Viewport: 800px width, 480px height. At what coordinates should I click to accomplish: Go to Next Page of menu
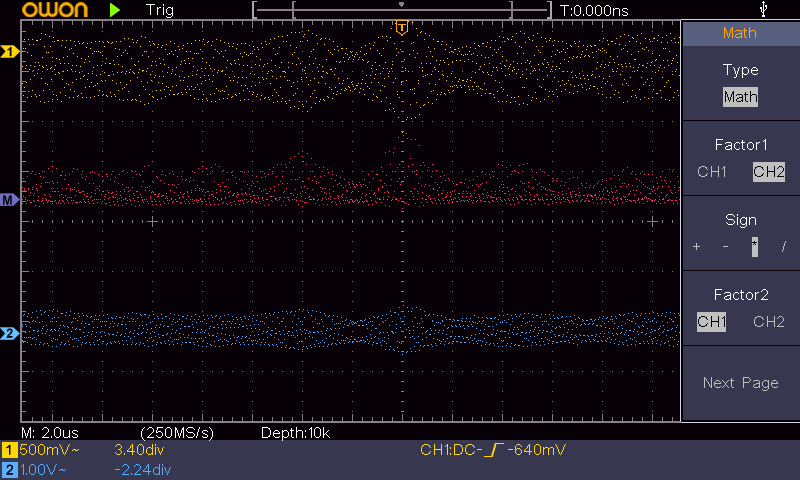(x=740, y=383)
